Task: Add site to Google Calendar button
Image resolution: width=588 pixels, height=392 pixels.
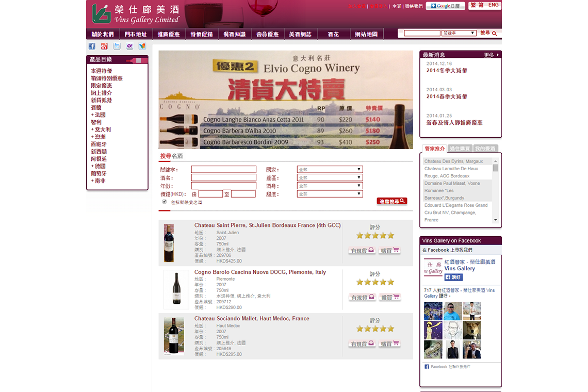Action: (x=446, y=6)
